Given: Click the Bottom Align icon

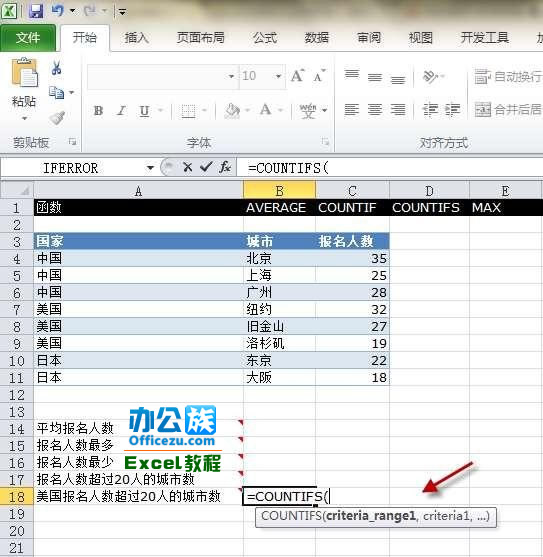Looking at the screenshot, I should [398, 80].
